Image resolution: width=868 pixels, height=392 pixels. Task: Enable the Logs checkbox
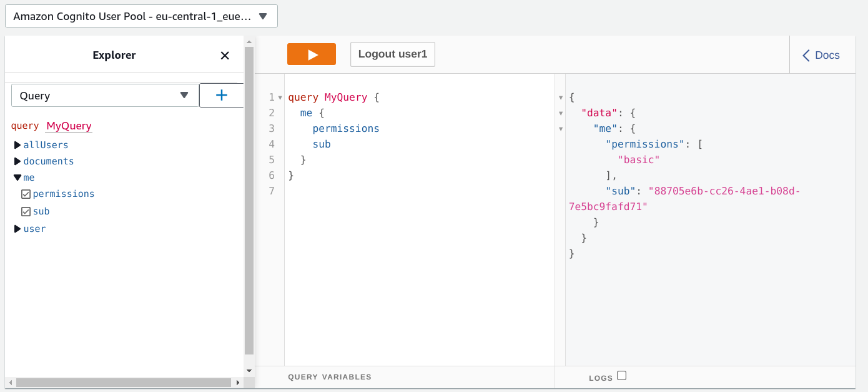coord(621,376)
